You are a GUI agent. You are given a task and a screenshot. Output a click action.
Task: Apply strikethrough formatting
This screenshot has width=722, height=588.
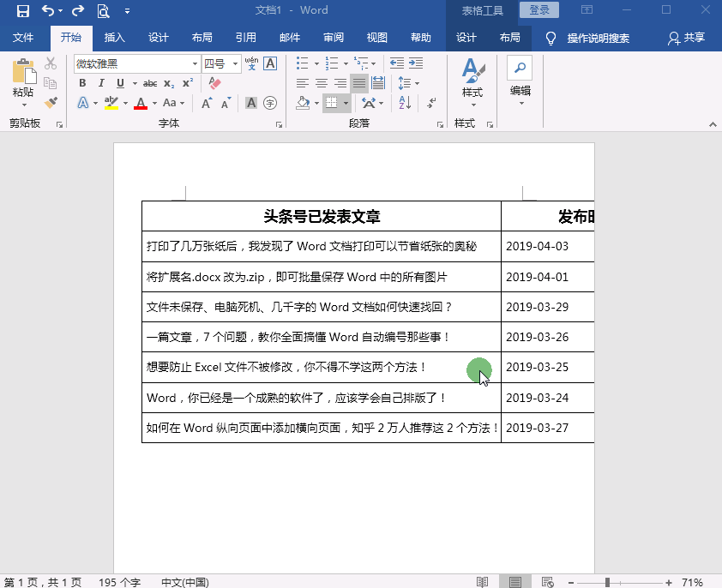(x=149, y=82)
